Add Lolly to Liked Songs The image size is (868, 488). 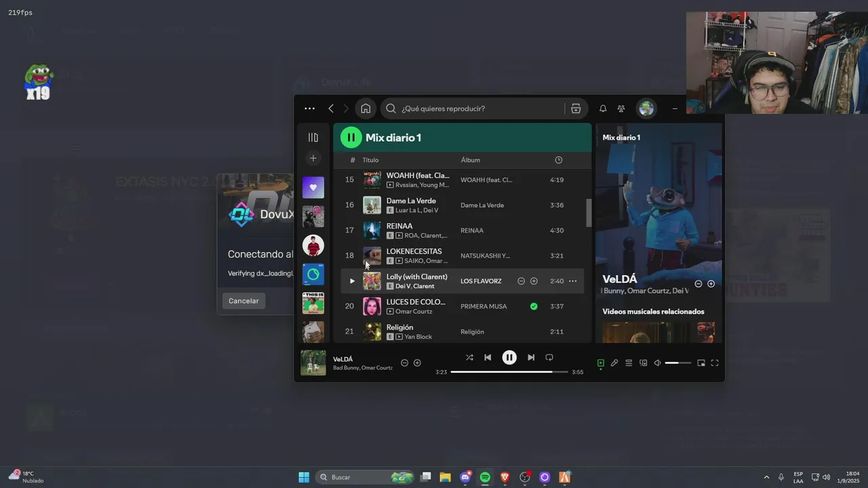(534, 281)
